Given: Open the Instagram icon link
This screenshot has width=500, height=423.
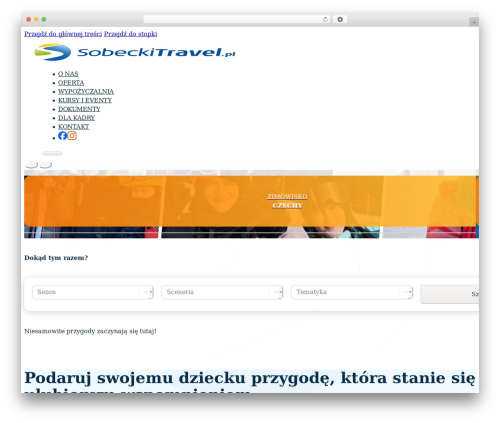Looking at the screenshot, I should click(72, 136).
